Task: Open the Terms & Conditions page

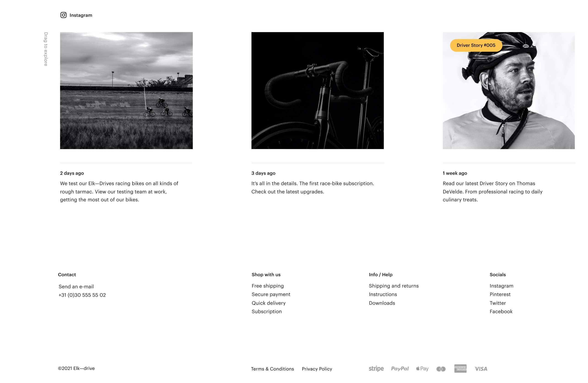Action: (272, 368)
